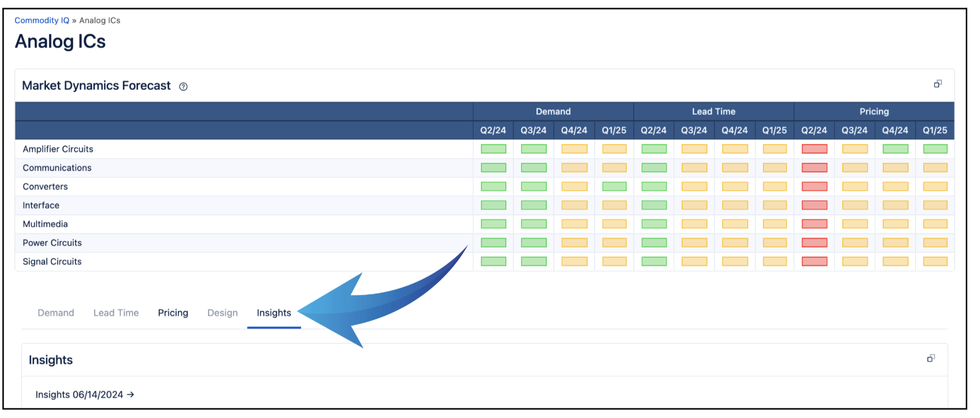Select the Amplifier Circuits row label

coord(58,149)
